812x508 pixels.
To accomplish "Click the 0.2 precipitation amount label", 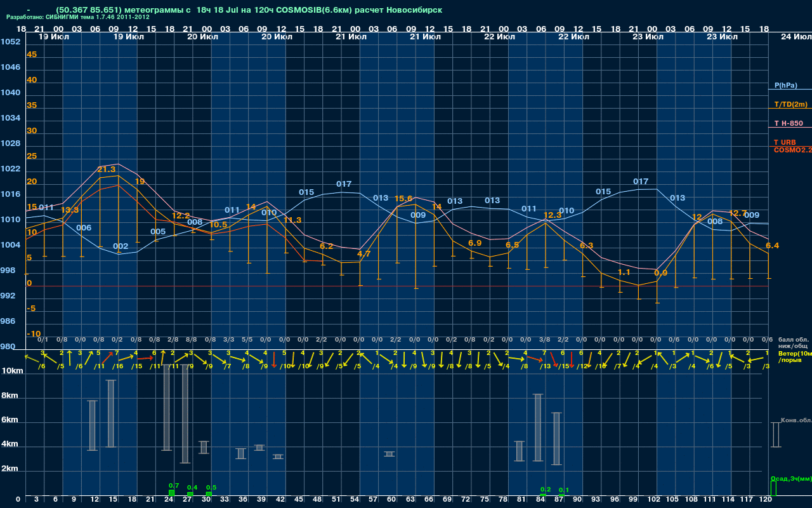I will coord(546,490).
